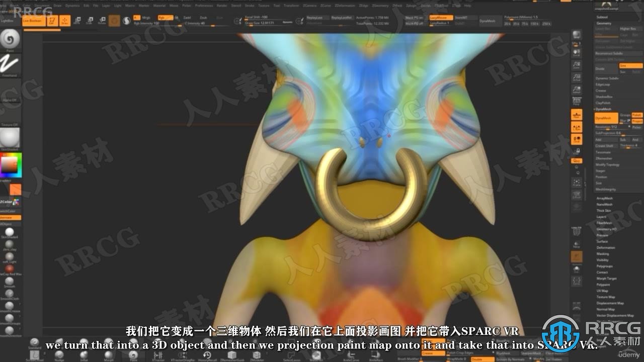Open the LightBox button
644x362 pixels.
point(8,22)
